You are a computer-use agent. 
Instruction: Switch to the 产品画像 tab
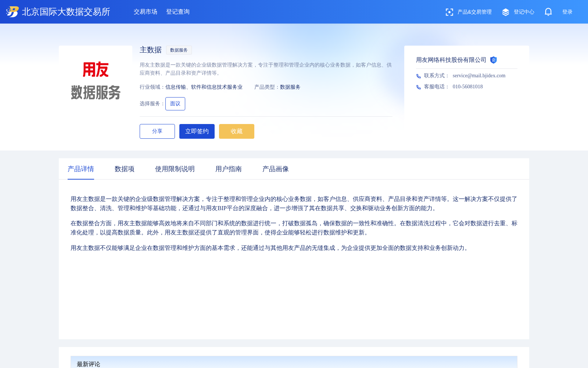pos(276,169)
